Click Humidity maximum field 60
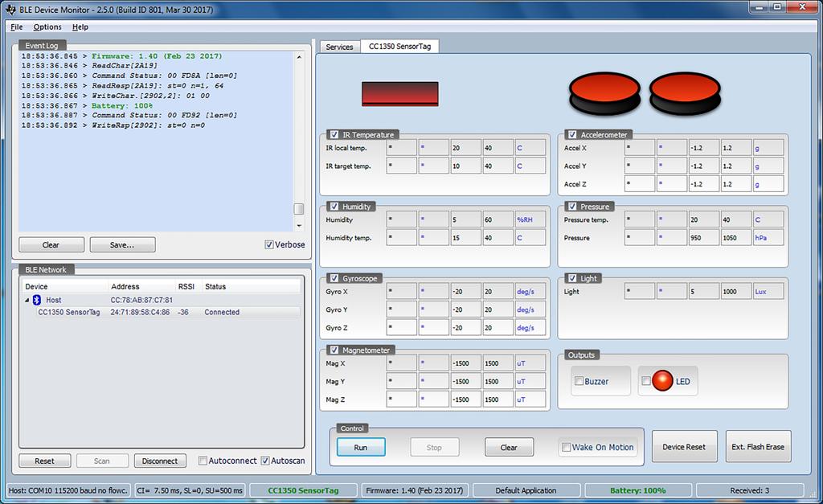The height and width of the screenshot is (504, 823). click(497, 219)
